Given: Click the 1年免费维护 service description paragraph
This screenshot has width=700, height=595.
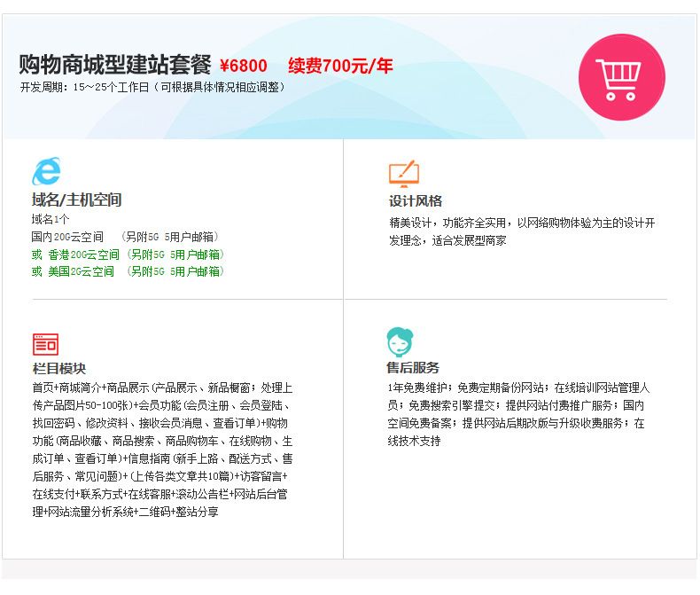Looking at the screenshot, I should (x=518, y=414).
